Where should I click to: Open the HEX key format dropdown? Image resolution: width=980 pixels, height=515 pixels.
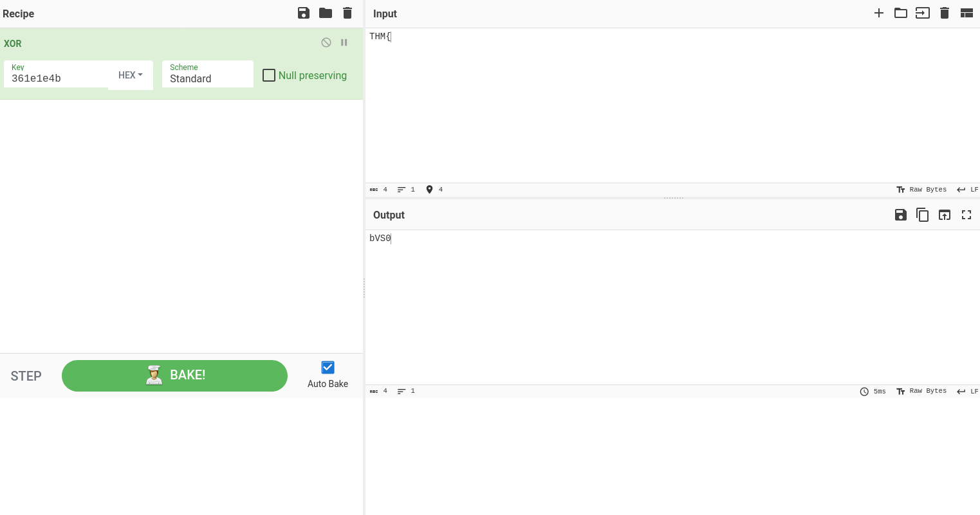(x=131, y=75)
